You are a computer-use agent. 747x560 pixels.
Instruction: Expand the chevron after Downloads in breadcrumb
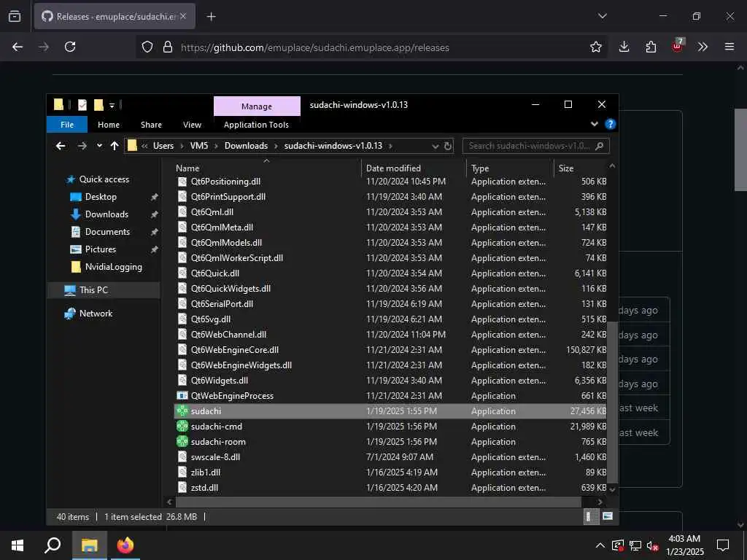(x=275, y=146)
